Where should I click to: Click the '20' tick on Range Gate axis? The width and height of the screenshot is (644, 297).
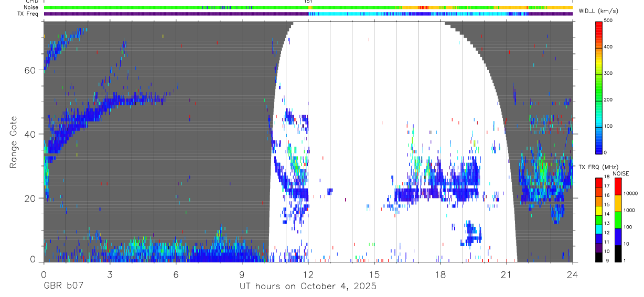30,199
